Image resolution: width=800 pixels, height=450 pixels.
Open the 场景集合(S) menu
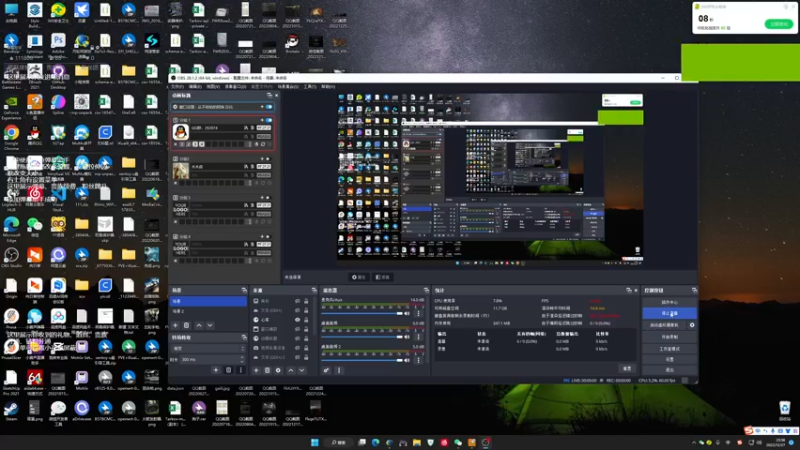288,87
